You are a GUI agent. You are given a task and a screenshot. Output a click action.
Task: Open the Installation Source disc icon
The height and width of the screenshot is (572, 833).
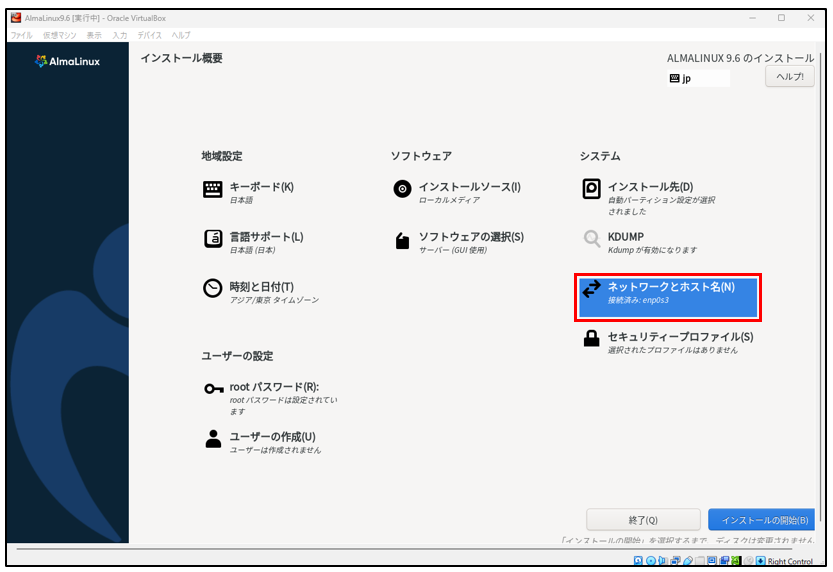click(x=402, y=190)
